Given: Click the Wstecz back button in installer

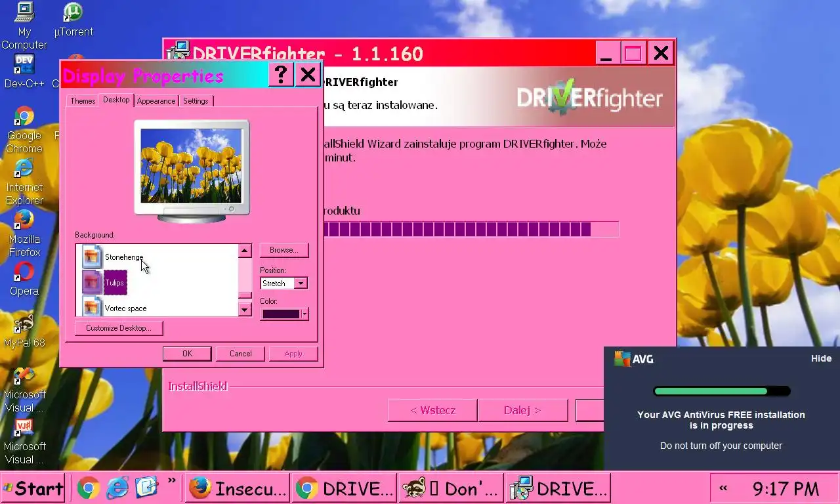Looking at the screenshot, I should pyautogui.click(x=433, y=410).
